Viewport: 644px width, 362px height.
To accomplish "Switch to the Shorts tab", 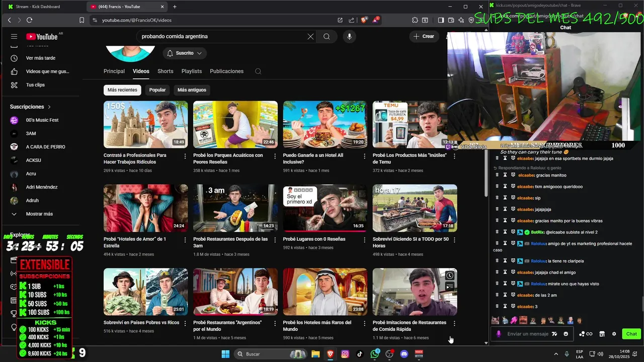I will pos(165,71).
